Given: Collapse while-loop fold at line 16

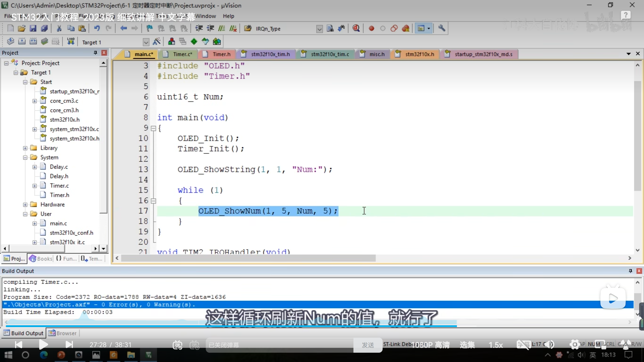Looking at the screenshot, I should click(153, 201).
